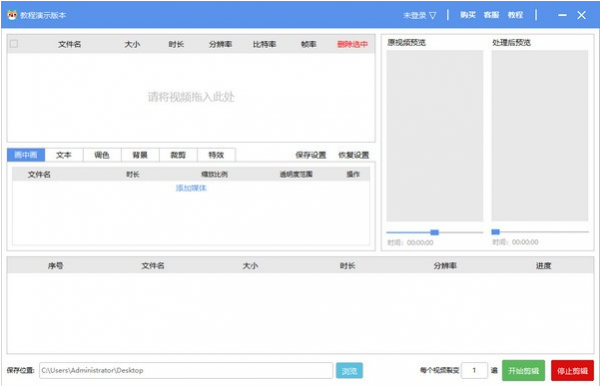Click the 请将视频拖入此处 drop area
This screenshot has width=600, height=386.
click(191, 97)
